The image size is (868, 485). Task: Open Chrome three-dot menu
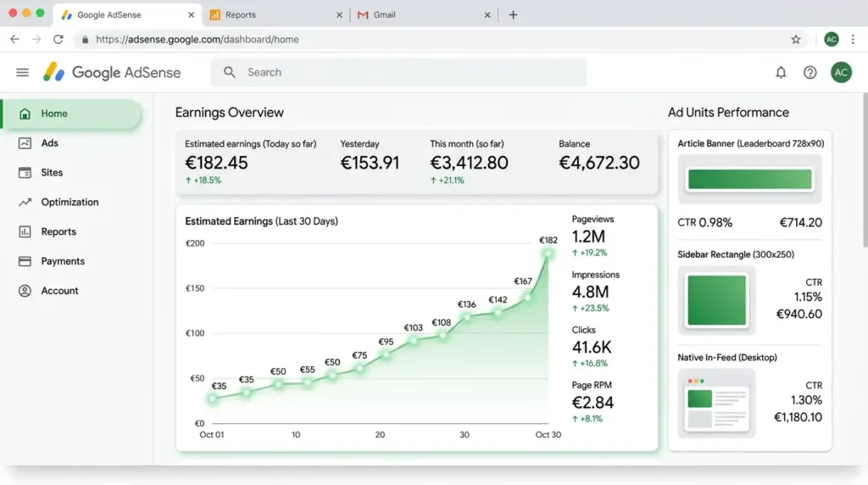(853, 39)
